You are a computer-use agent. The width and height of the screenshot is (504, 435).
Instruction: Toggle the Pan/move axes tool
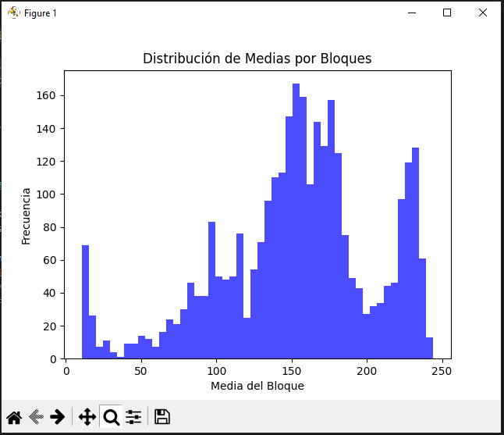87,417
